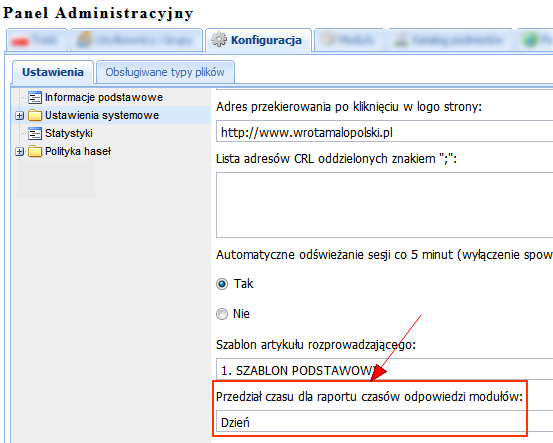553x443 pixels.
Task: Click the Automatyczne odświeżanie sesji label
Action: pyautogui.click(x=384, y=255)
